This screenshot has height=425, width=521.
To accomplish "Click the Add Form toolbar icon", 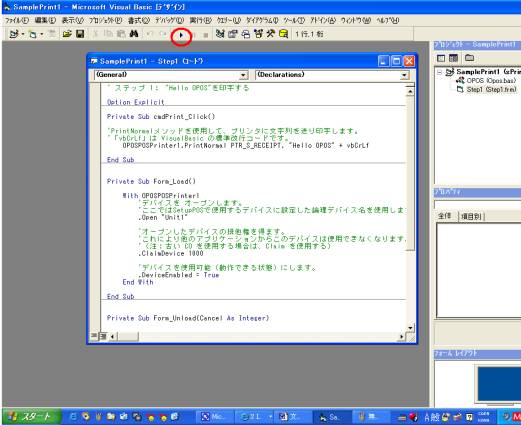I will [33, 34].
